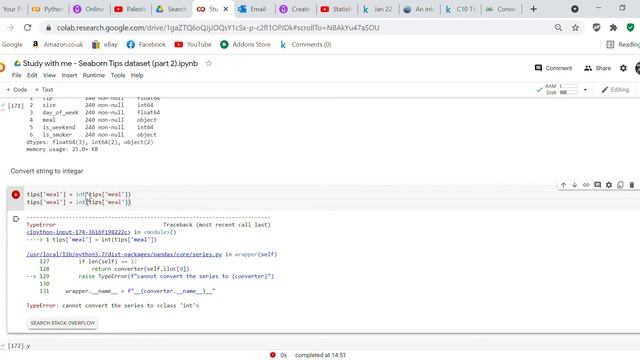The image size is (640, 360).
Task: Click the final TypeError message line
Action: pyautogui.click(x=113, y=305)
